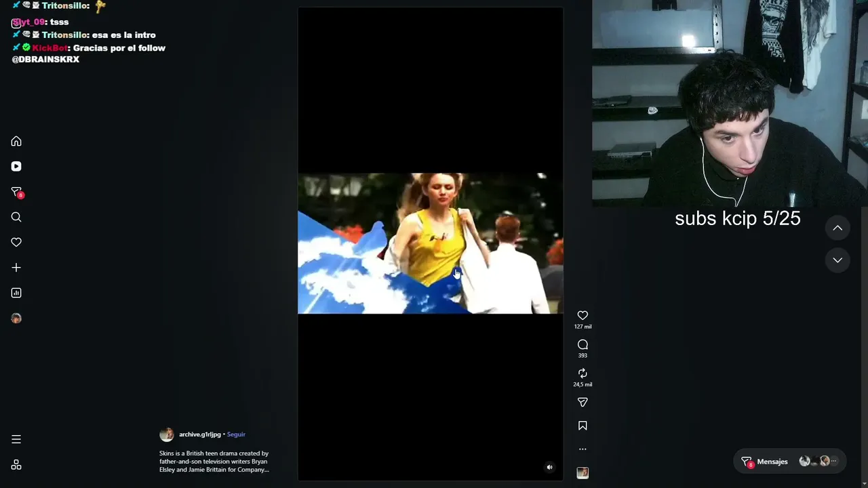The width and height of the screenshot is (868, 488).
Task: Create a new post with plus icon
Action: click(x=16, y=268)
